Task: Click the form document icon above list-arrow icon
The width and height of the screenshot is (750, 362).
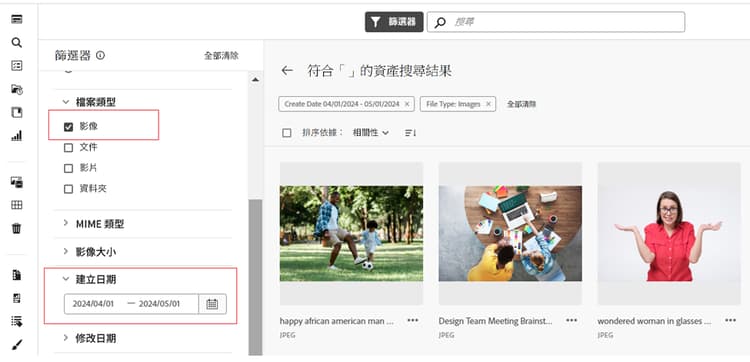Action: [17, 298]
